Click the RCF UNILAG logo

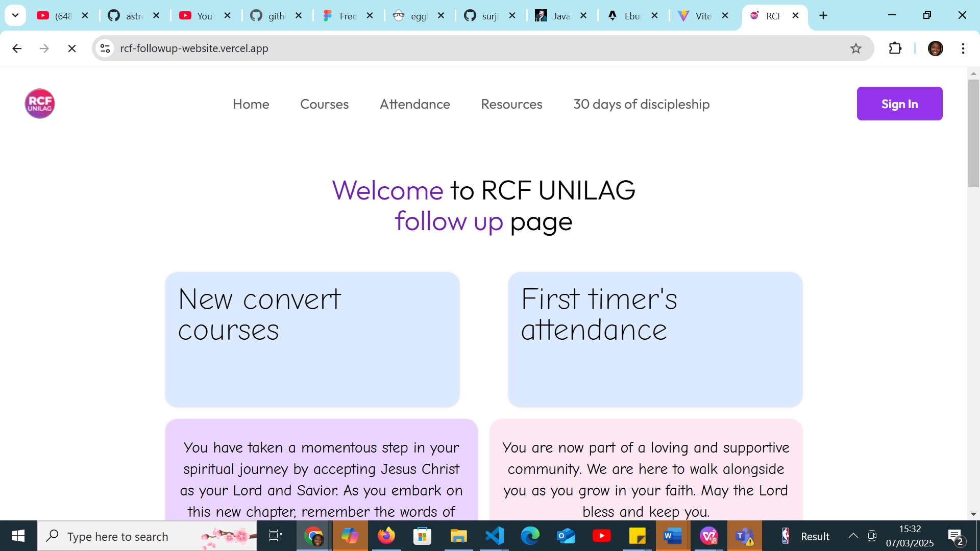click(x=40, y=104)
